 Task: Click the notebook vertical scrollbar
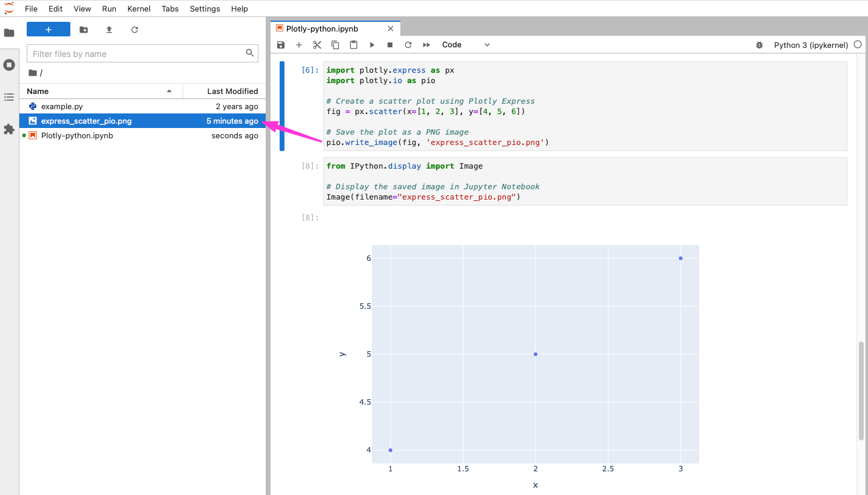tap(861, 391)
